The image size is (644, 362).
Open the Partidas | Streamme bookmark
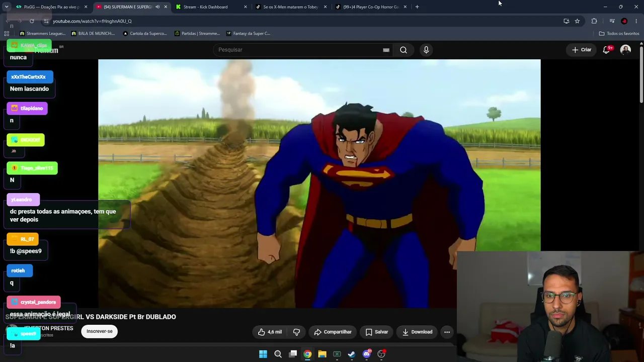[x=197, y=34]
